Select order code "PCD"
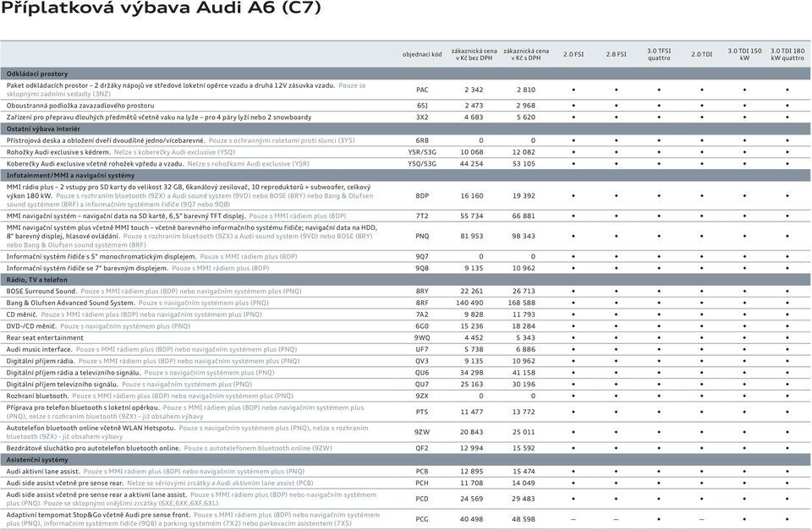 422,499
